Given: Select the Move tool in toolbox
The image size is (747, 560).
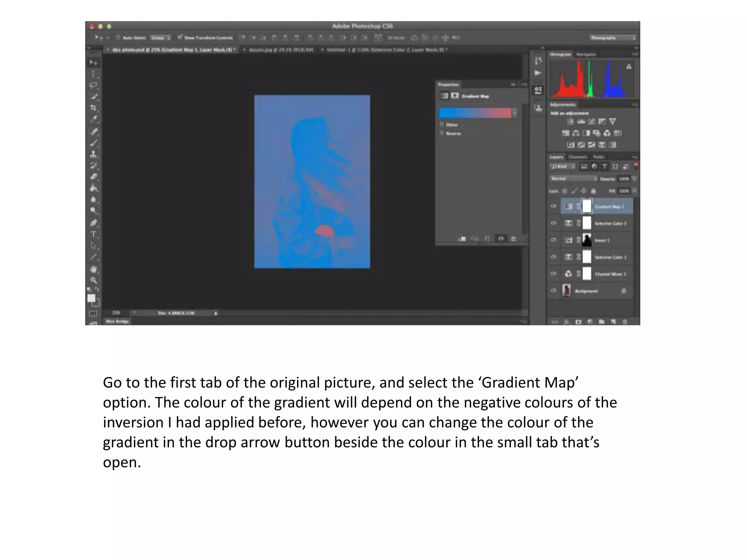Looking at the screenshot, I should 93,63.
